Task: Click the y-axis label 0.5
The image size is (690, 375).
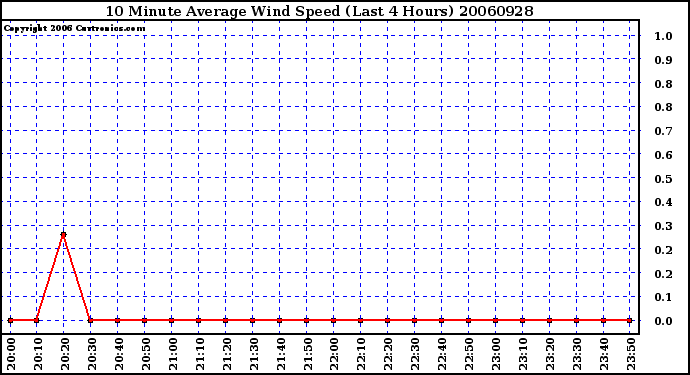Action: tap(663, 179)
